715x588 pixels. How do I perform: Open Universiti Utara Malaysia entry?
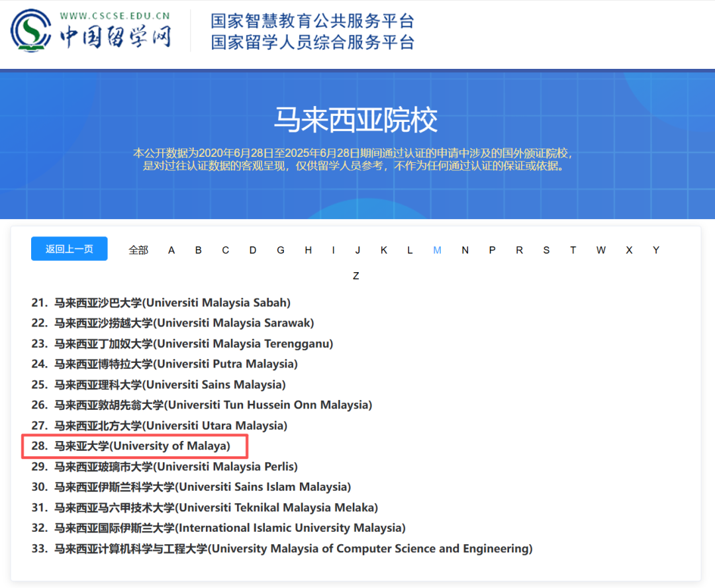point(160,426)
